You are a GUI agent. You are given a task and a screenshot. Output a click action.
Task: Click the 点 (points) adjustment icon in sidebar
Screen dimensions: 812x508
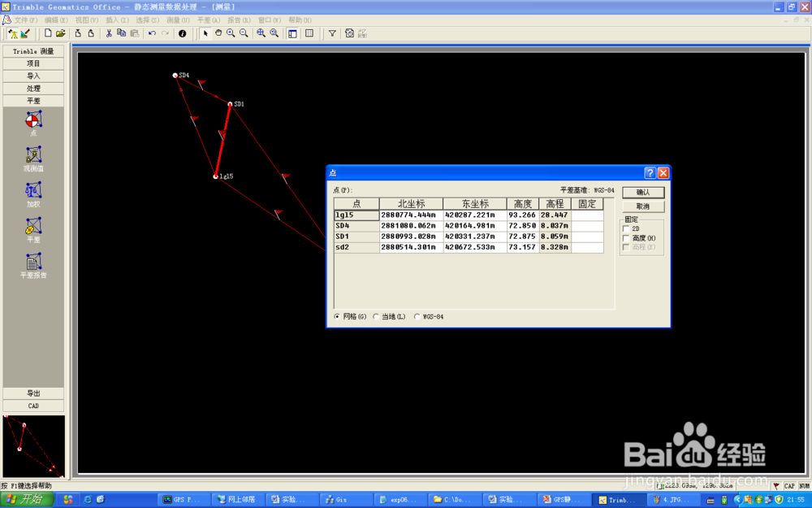coord(33,123)
